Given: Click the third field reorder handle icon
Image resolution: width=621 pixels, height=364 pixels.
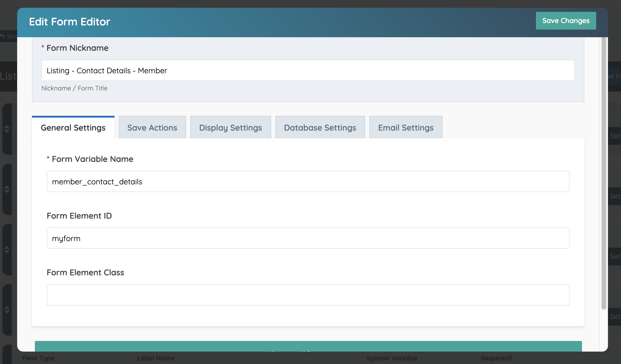Looking at the screenshot, I should [7, 250].
